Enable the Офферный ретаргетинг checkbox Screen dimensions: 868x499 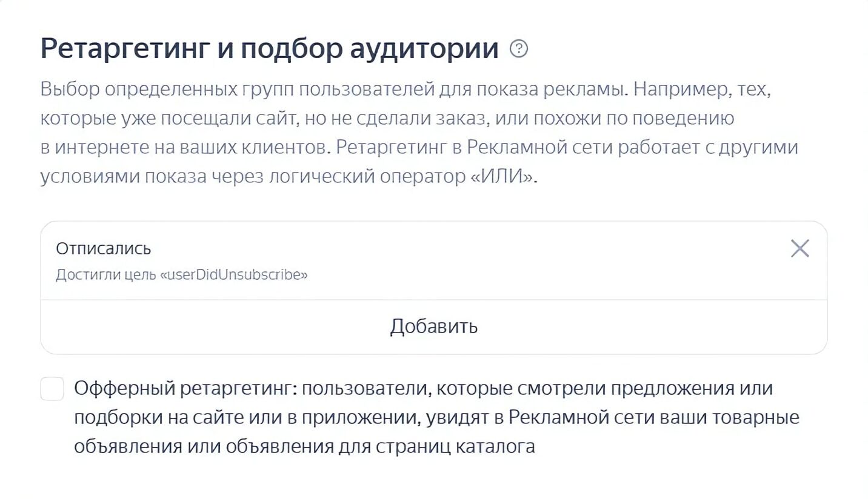52,389
